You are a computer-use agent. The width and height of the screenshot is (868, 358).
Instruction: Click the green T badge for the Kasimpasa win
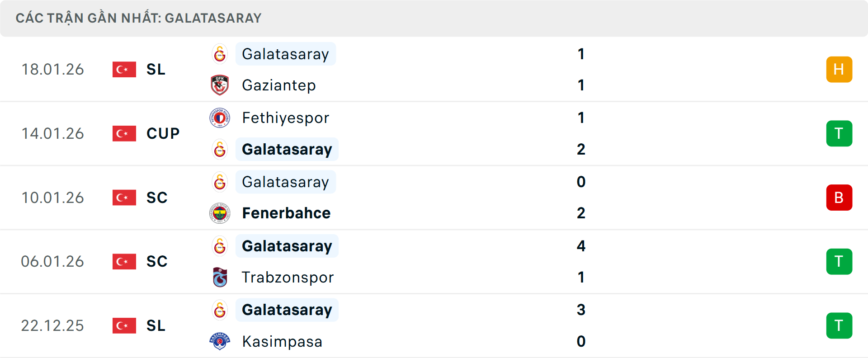click(x=839, y=325)
